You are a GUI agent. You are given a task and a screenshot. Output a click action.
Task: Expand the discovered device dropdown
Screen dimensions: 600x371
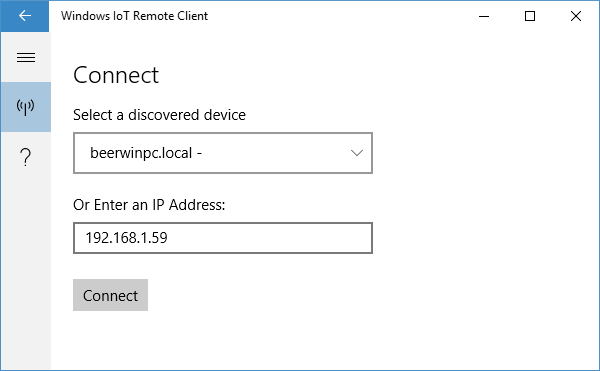click(x=223, y=153)
